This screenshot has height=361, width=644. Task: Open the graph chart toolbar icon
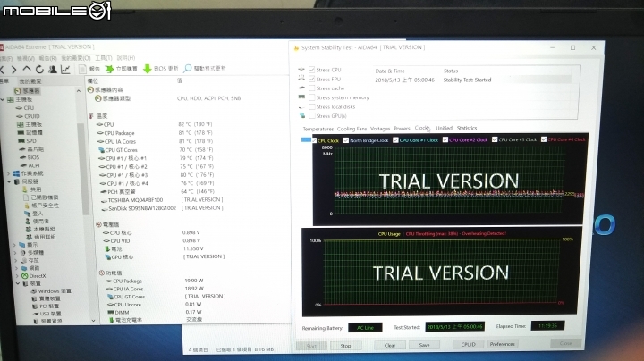pyautogui.click(x=65, y=69)
